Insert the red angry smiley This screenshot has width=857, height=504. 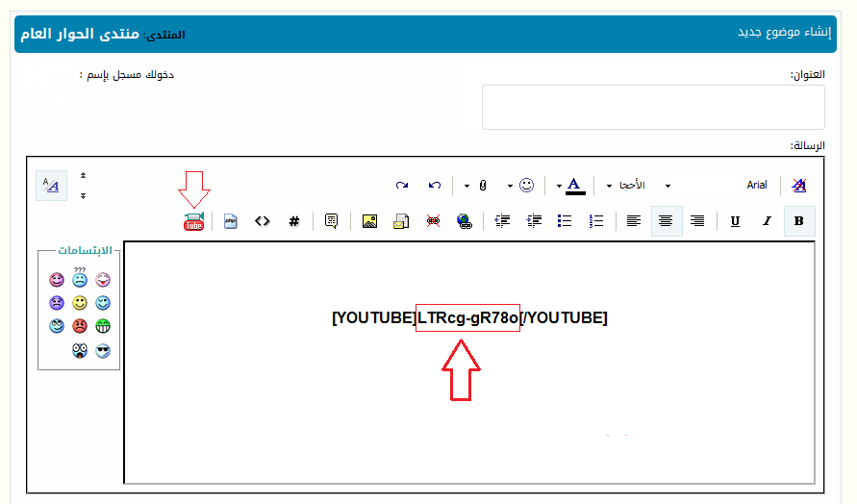(x=80, y=326)
